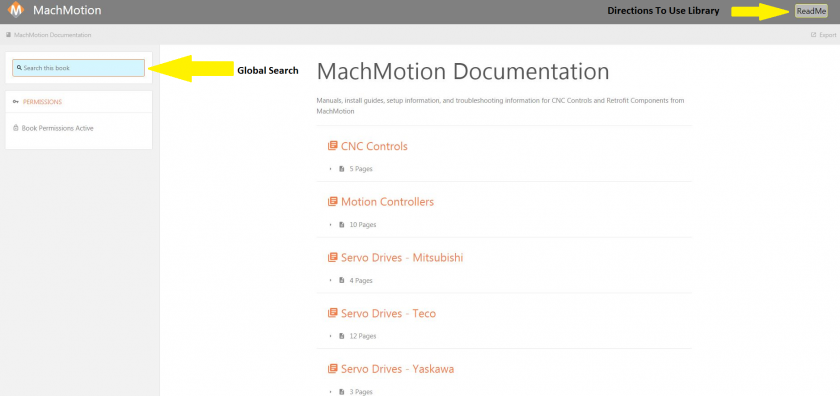Click the MachMotion Documentation breadcrumb
The image size is (840, 396).
(52, 35)
